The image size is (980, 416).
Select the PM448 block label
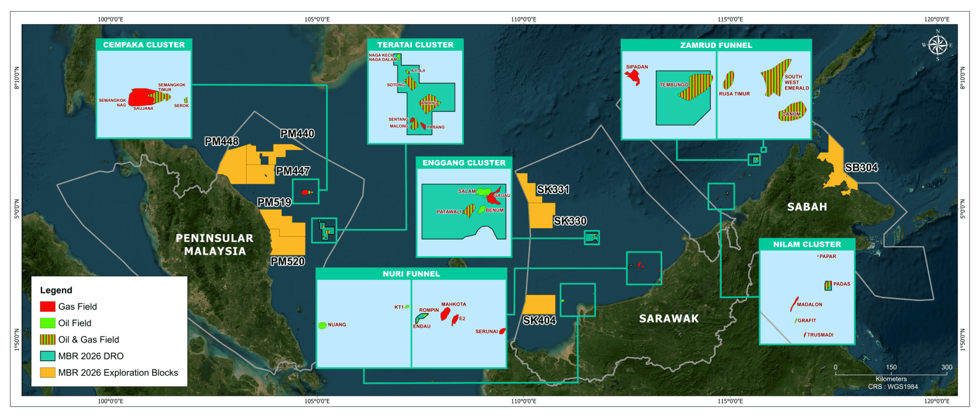point(222,142)
